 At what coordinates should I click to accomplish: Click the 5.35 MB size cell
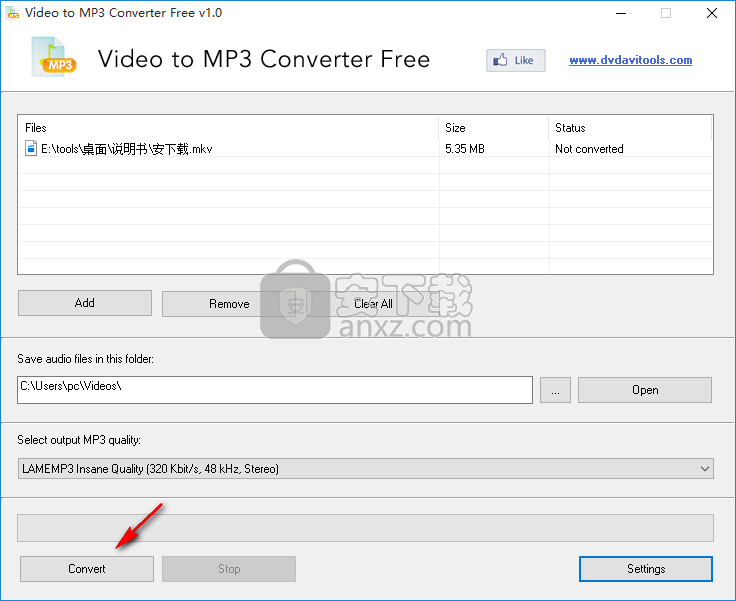click(x=465, y=149)
